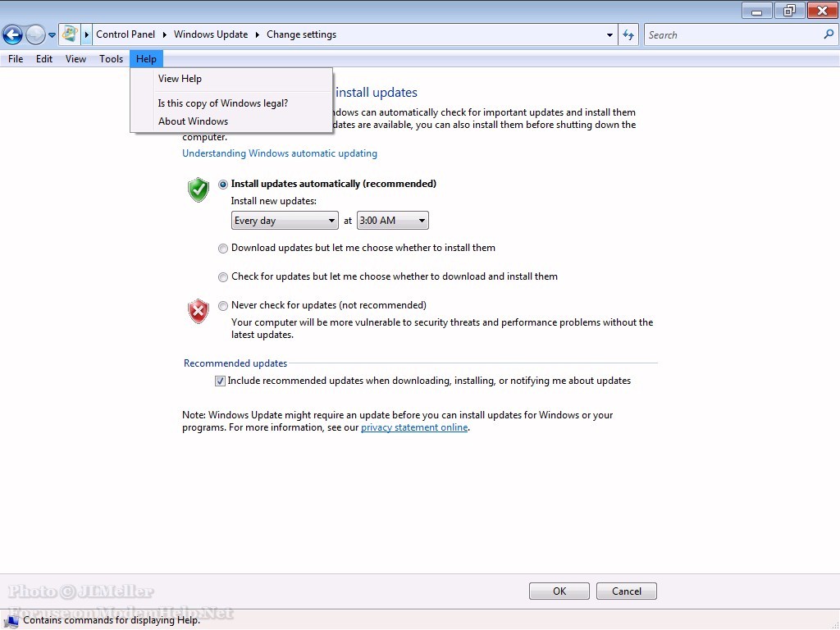Click the Cancel button
This screenshot has width=840, height=630.
[626, 591]
